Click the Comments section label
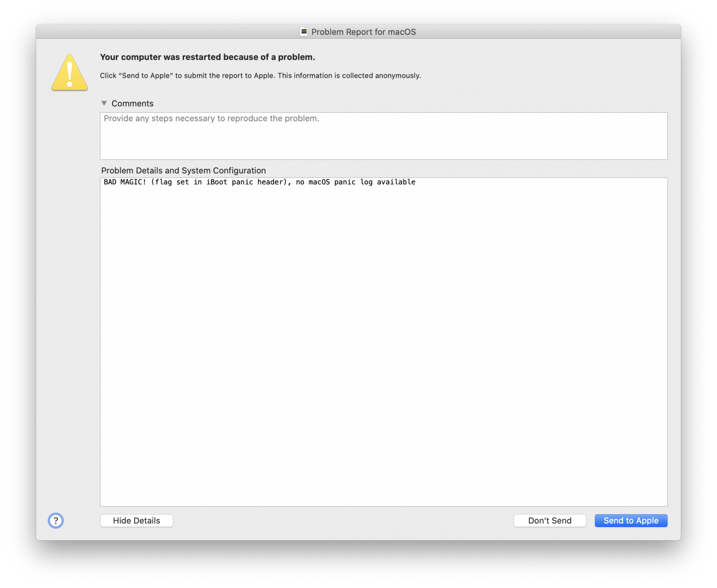Screen dimensions: 717x588 (x=132, y=104)
